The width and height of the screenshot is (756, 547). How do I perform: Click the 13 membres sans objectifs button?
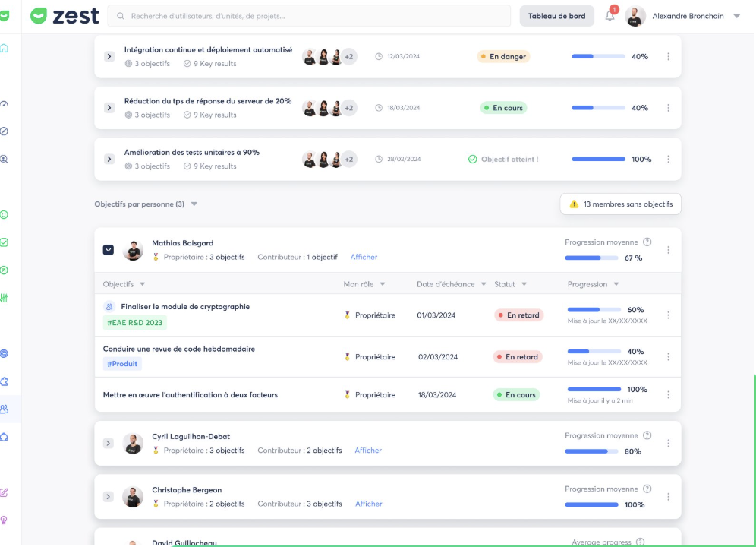pyautogui.click(x=620, y=204)
